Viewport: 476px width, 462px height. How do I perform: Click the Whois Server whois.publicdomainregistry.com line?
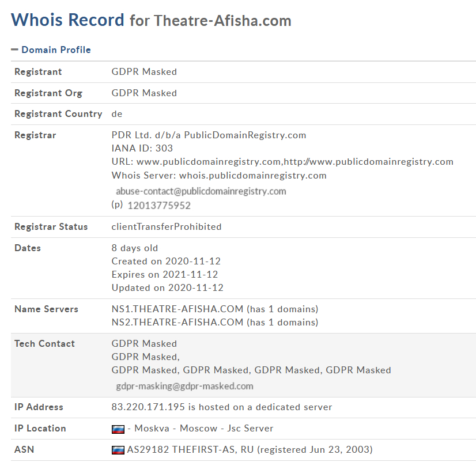(219, 176)
